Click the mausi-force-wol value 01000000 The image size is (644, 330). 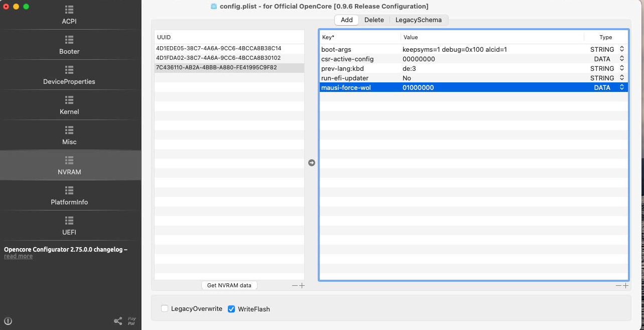click(x=418, y=87)
